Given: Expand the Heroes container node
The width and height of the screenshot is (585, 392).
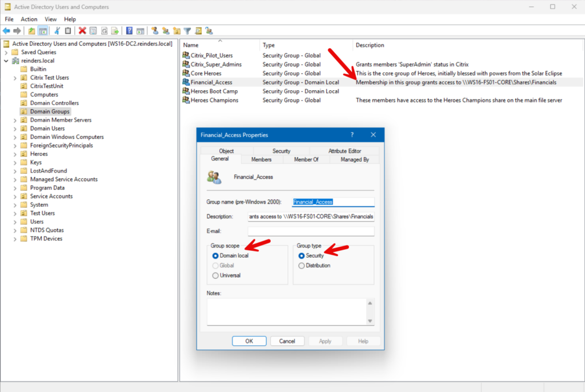Looking at the screenshot, I should (15, 154).
